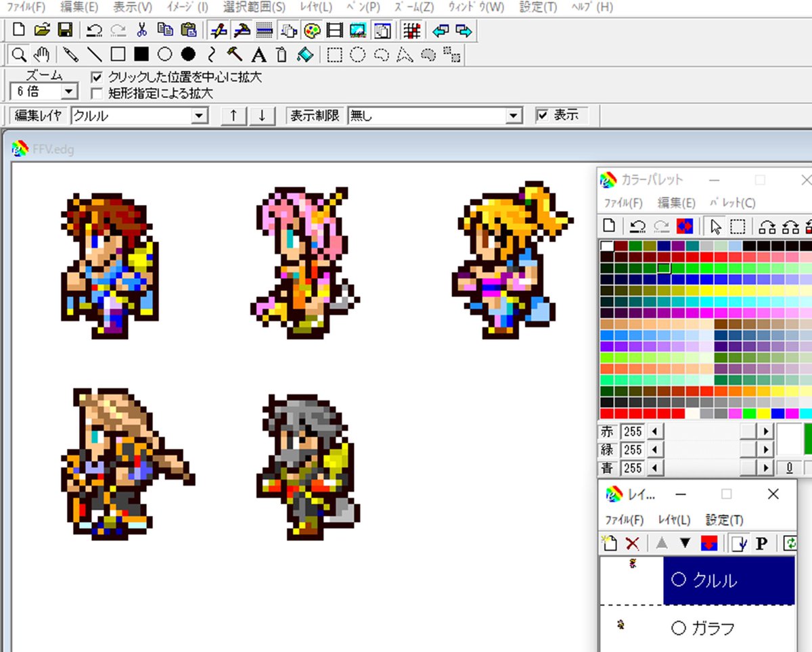The height and width of the screenshot is (652, 812).
Task: Select the elliptical selection tool
Action: coord(358,55)
